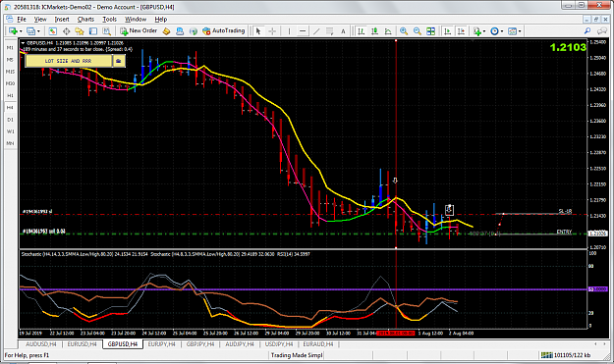
Task: Expand the templates dropdown arrow
Action: 520,31
